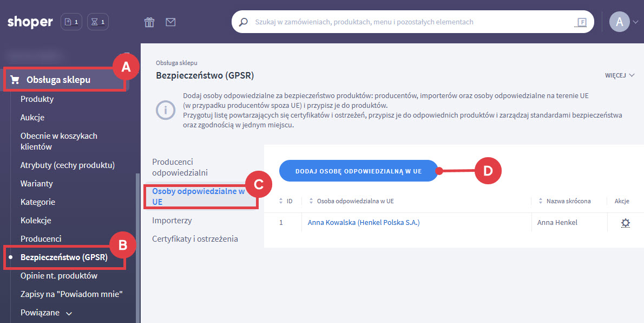This screenshot has height=323, width=644.
Task: Open Kolekcje in sidebar
Action: click(x=36, y=221)
